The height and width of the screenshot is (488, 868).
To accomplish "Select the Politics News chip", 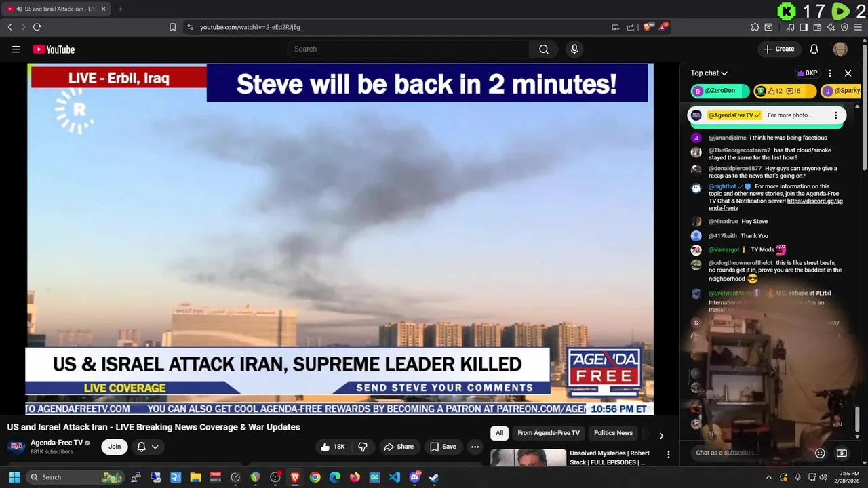I will click(613, 433).
